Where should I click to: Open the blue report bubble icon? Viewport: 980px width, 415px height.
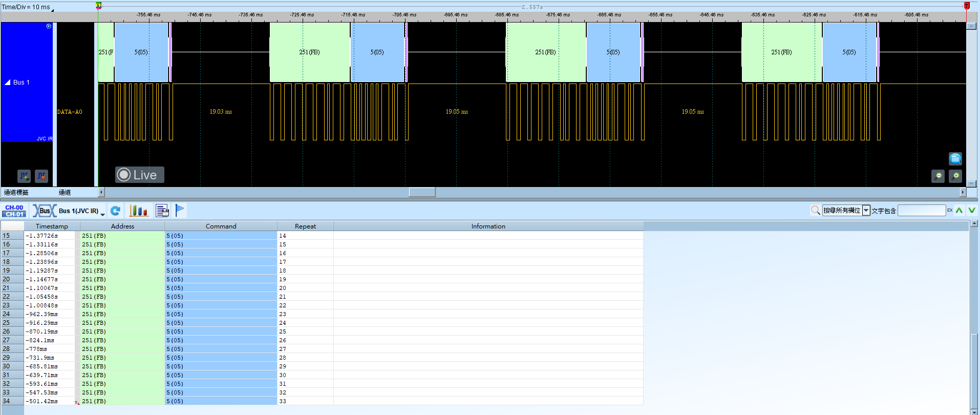(955, 159)
